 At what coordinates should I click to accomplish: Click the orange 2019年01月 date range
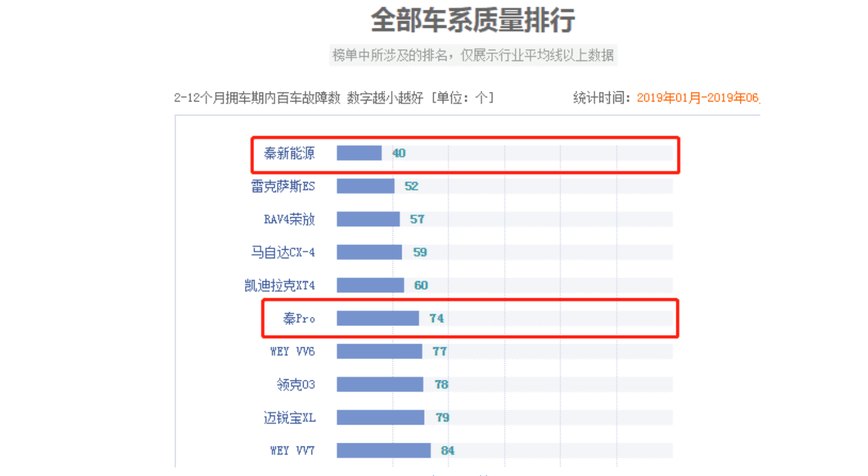coord(698,98)
